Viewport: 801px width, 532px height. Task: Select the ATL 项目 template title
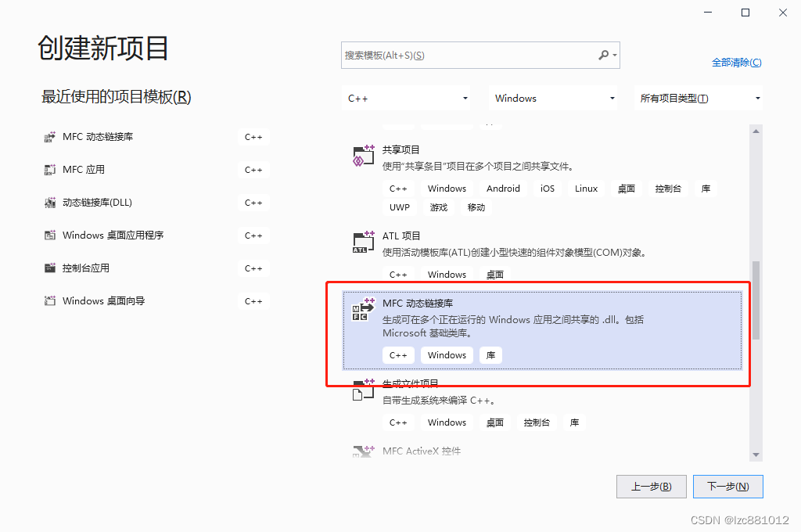(x=401, y=235)
